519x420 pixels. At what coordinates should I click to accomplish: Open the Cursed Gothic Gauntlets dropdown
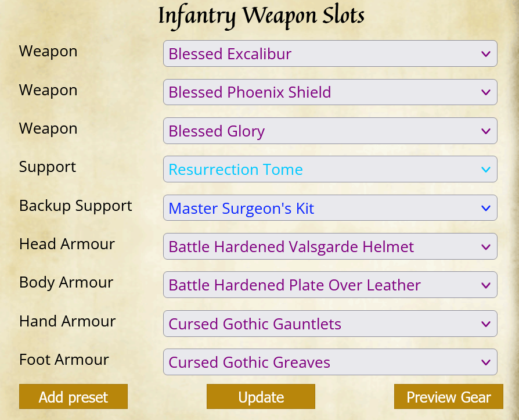coord(330,324)
